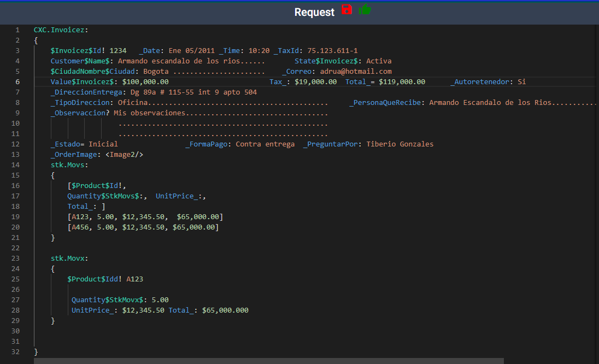599x364 pixels.
Task: Click the State$Invoicez$ field label
Action: pos(326,61)
